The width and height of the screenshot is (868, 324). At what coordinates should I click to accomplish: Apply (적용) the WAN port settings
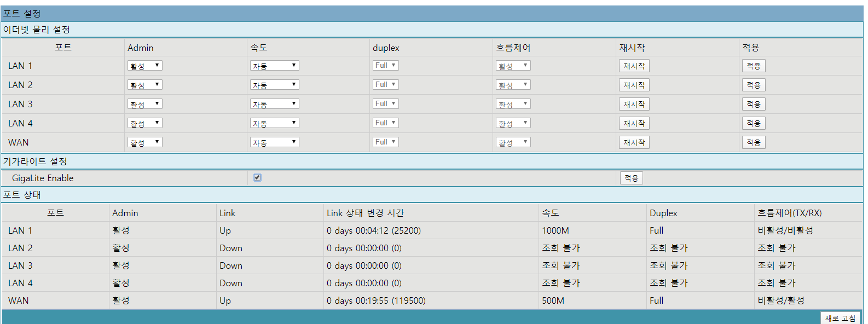tap(754, 142)
